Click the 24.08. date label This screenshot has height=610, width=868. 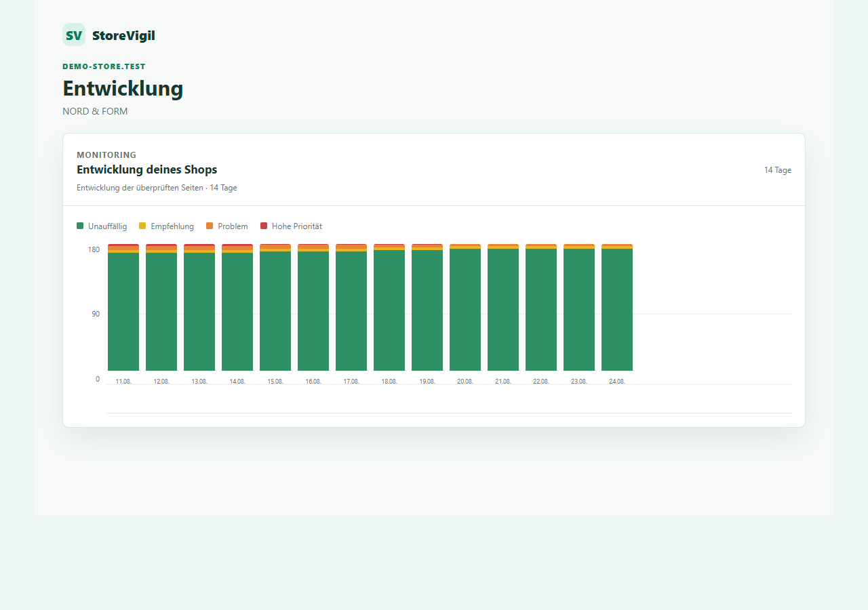coord(617,382)
